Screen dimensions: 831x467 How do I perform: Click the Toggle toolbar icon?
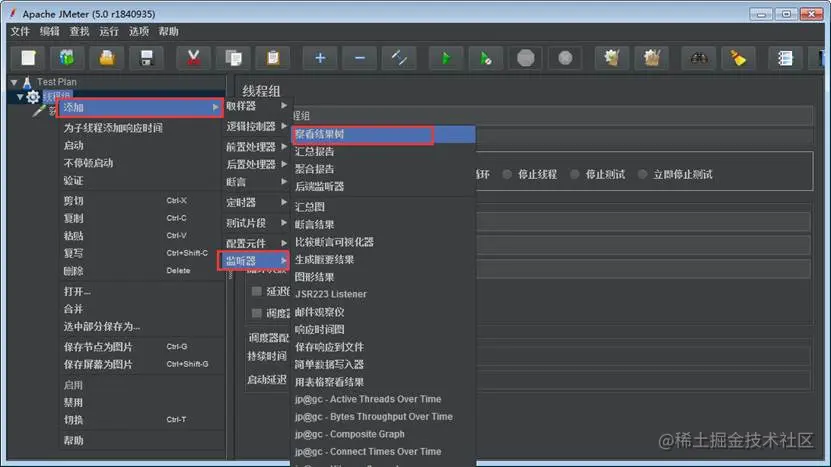point(399,58)
